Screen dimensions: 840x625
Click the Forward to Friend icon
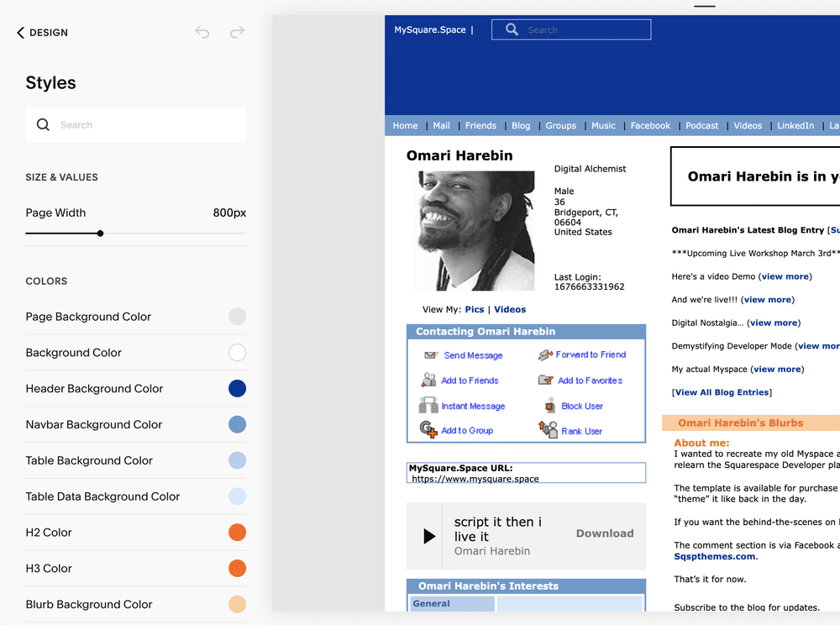545,355
